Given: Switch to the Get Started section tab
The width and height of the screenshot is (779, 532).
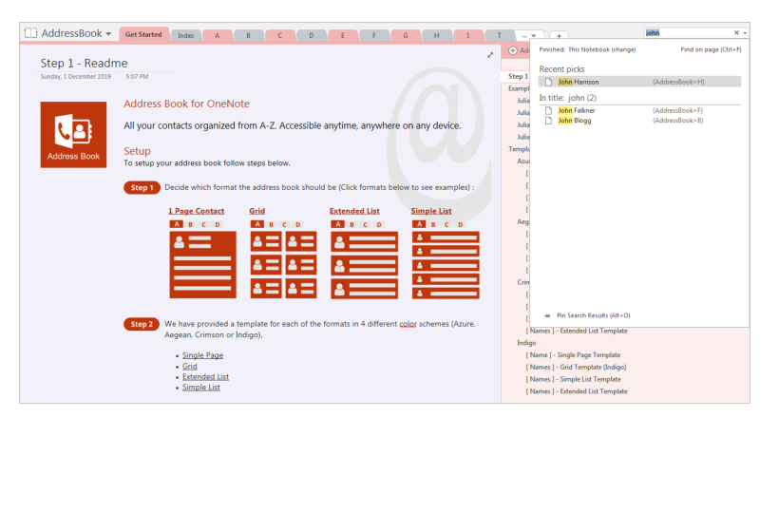Looking at the screenshot, I should 143,34.
